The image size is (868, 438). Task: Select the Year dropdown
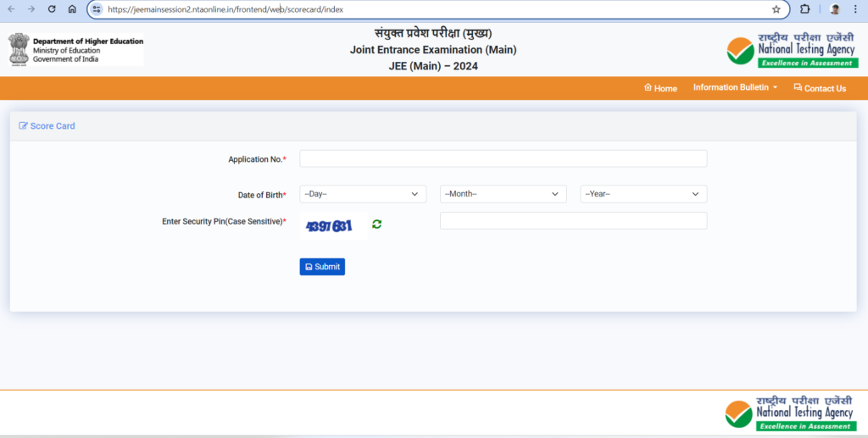[x=643, y=194]
